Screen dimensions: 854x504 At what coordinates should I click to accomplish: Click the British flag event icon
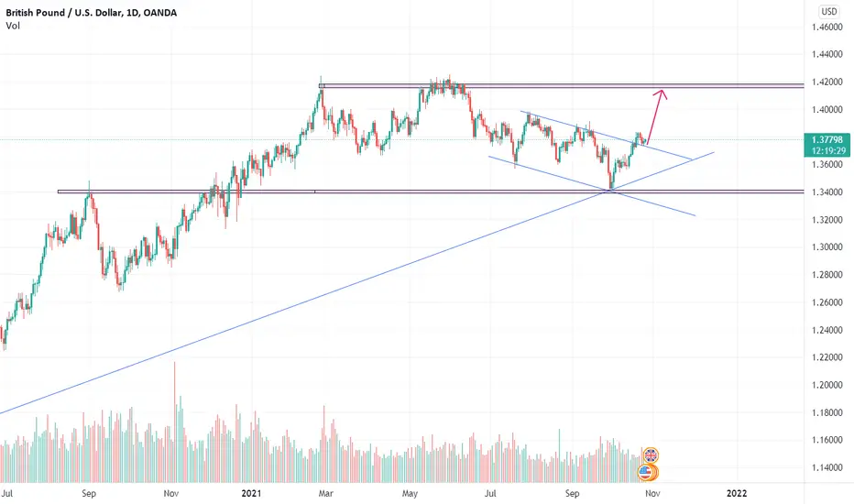pyautogui.click(x=651, y=455)
